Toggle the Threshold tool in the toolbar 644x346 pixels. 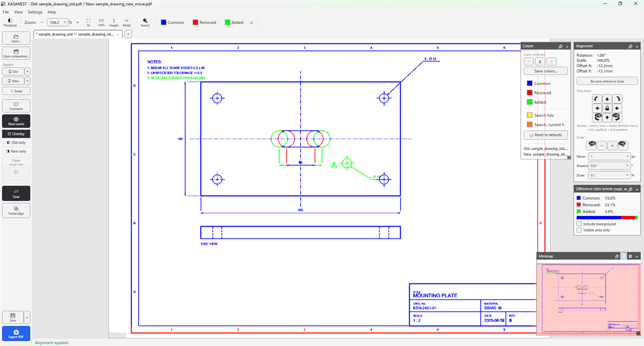[10, 22]
